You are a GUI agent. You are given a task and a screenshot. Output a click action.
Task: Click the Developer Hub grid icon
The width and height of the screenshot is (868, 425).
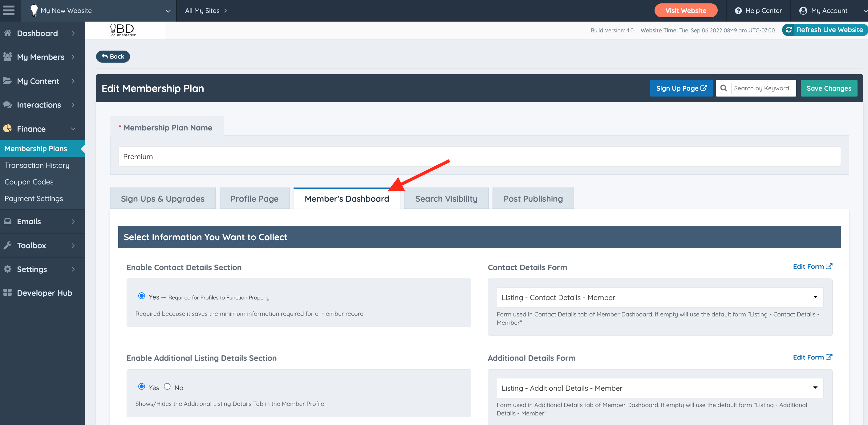click(x=7, y=292)
